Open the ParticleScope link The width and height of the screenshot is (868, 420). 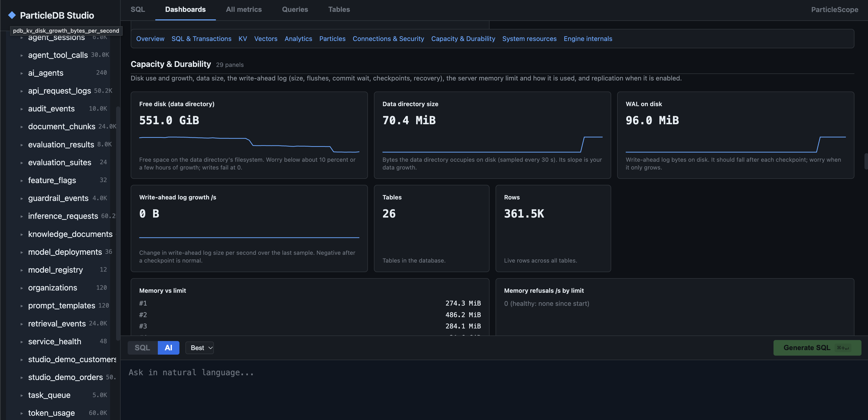click(834, 10)
